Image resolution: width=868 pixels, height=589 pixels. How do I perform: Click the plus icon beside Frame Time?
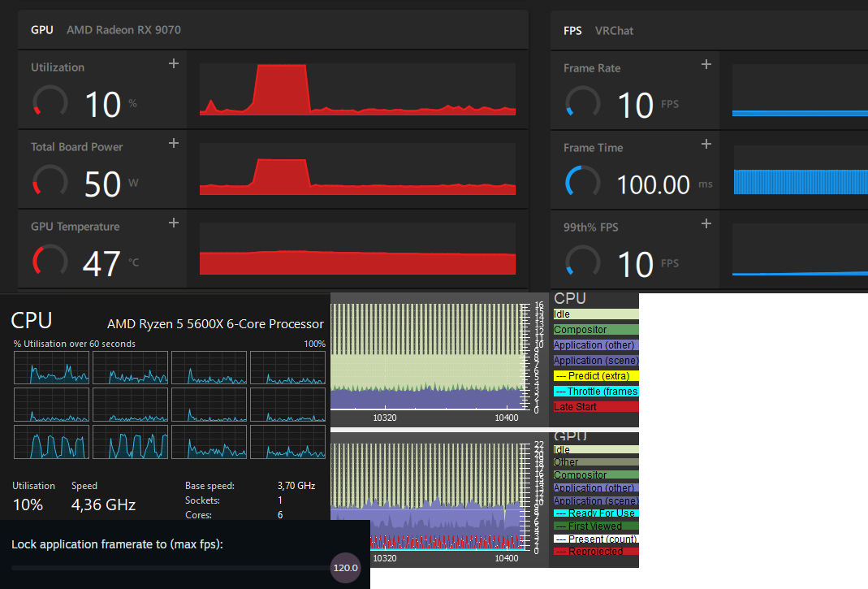click(x=706, y=144)
